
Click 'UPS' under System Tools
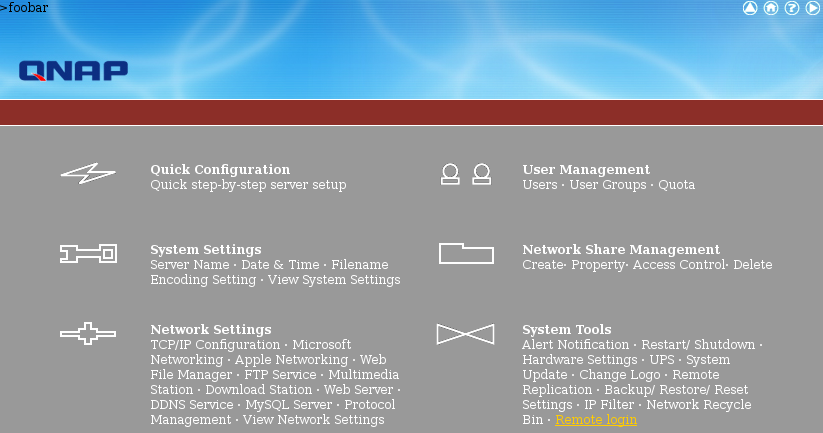pyautogui.click(x=662, y=360)
